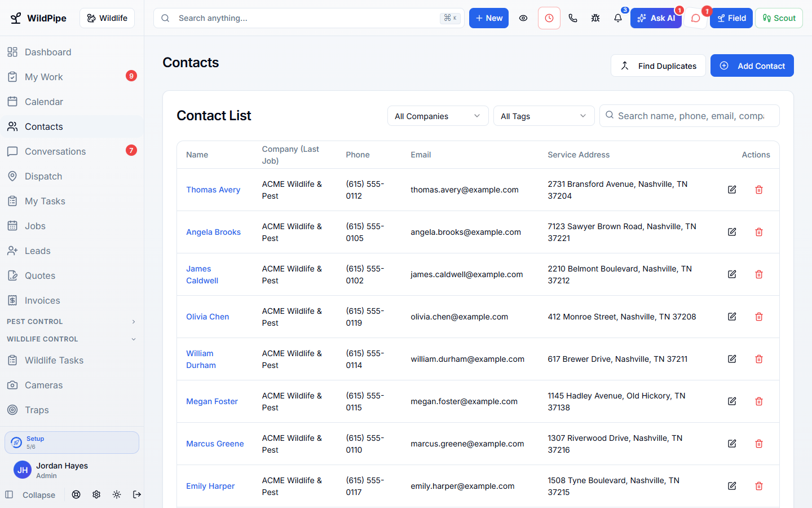The width and height of the screenshot is (812, 508).
Task: Open Marcus Greene contact link
Action: click(215, 444)
